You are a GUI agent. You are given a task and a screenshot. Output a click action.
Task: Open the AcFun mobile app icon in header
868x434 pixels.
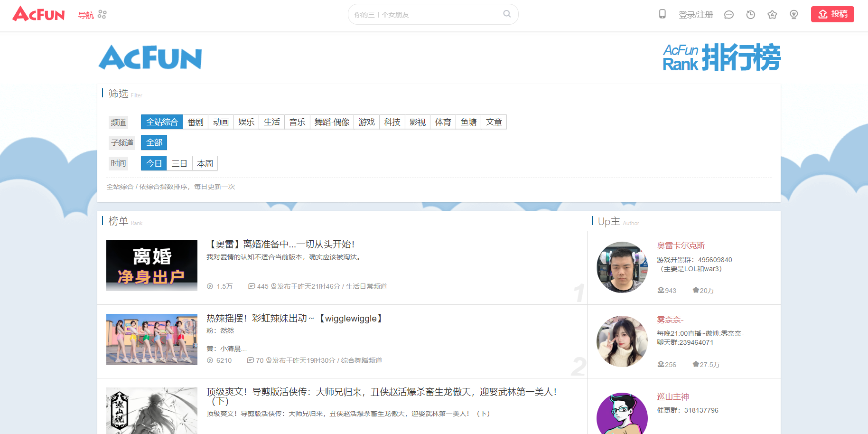(662, 14)
